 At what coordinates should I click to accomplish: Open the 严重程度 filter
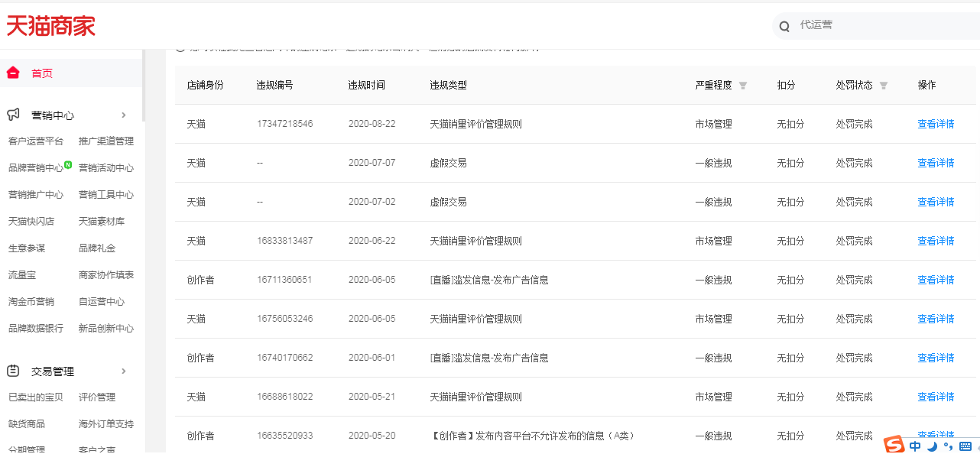(742, 86)
